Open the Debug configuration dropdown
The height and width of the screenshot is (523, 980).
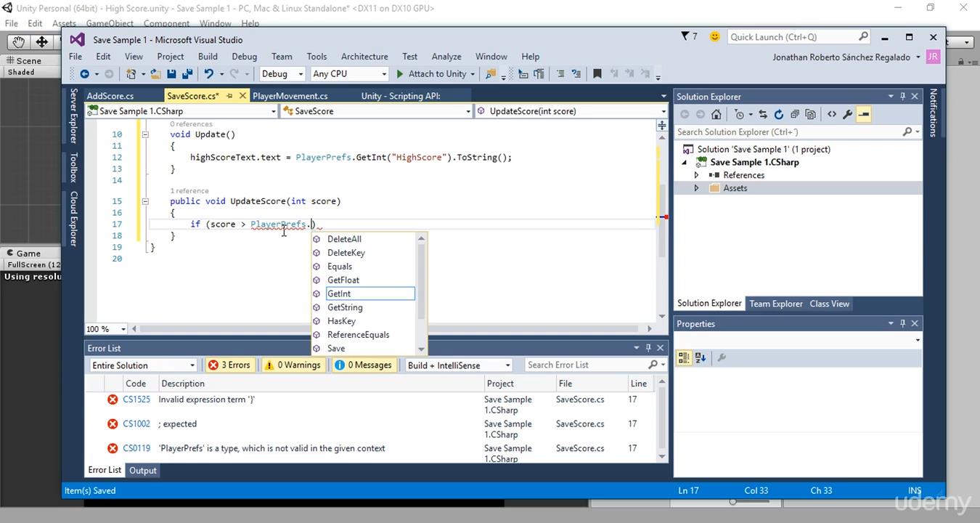[x=282, y=73]
